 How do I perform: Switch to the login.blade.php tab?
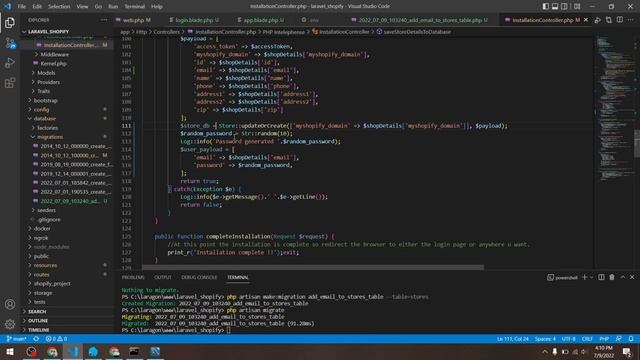[194, 20]
